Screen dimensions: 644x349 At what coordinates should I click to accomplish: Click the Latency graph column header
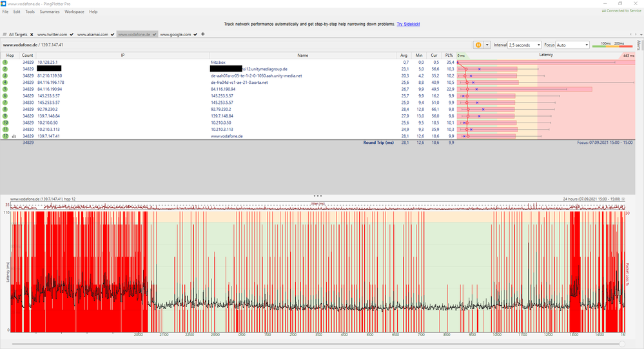tap(546, 55)
